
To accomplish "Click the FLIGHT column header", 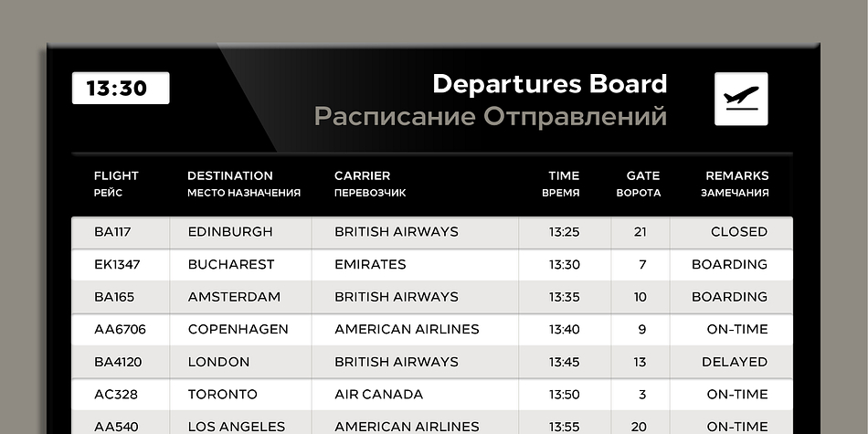I will click(116, 175).
